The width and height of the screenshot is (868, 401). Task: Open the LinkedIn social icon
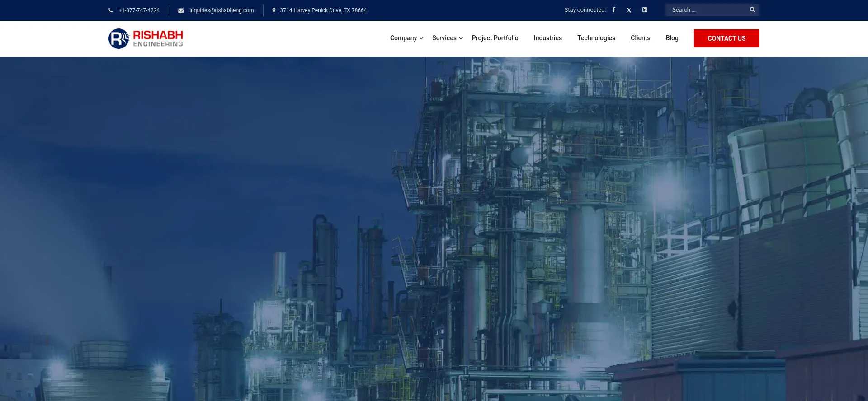(x=645, y=9)
